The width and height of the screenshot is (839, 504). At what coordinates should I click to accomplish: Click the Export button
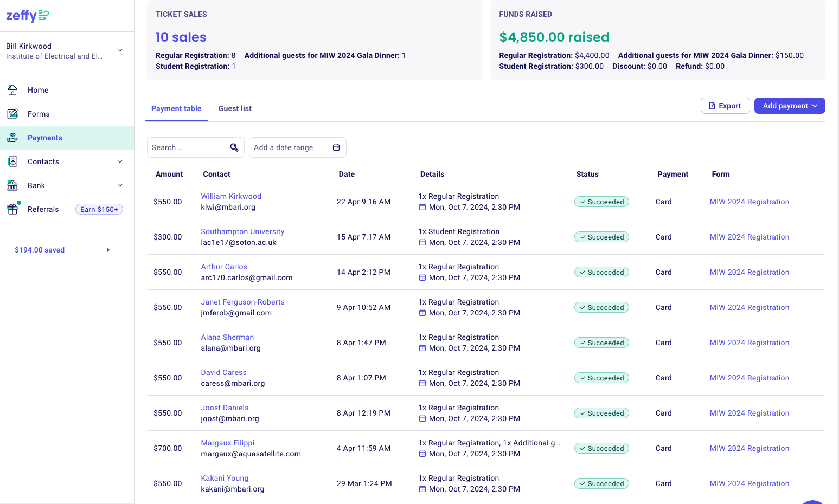pyautogui.click(x=725, y=106)
